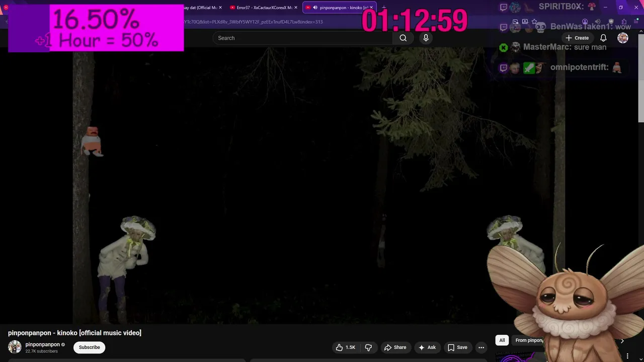Focus the YouTube Search field
Viewport: 644px width, 362px height.
[x=303, y=38]
